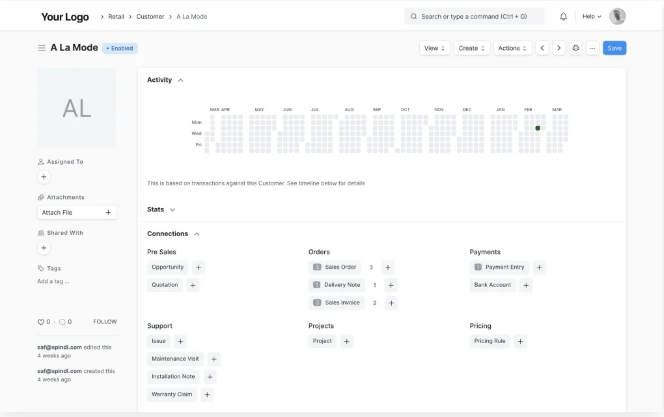Viewport: 664px width, 417px height.
Task: Click the dark green activity heatmap cell
Action: tap(538, 128)
